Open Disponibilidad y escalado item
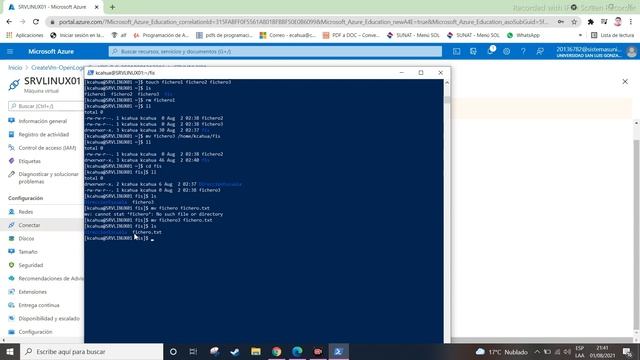This screenshot has height=360, width=640. pyautogui.click(x=49, y=318)
